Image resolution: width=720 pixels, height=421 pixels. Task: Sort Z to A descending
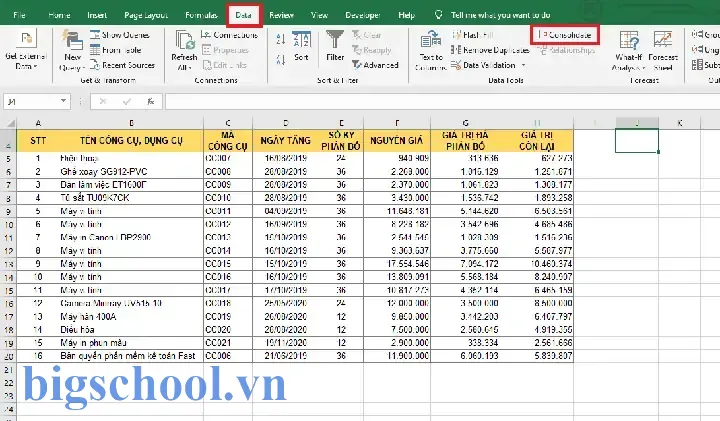(281, 60)
